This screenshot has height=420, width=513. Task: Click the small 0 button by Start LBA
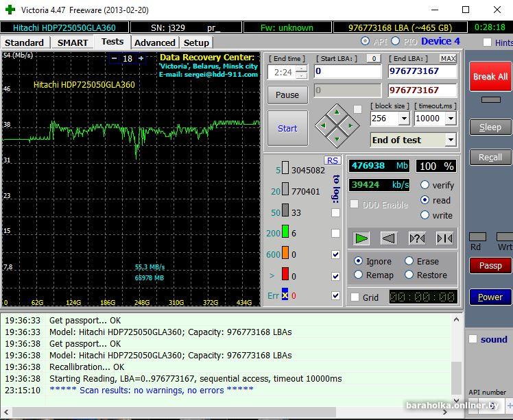pos(374,58)
